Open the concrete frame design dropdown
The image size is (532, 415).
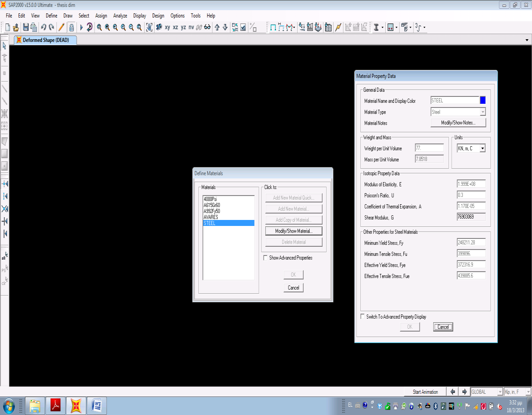[x=396, y=28]
